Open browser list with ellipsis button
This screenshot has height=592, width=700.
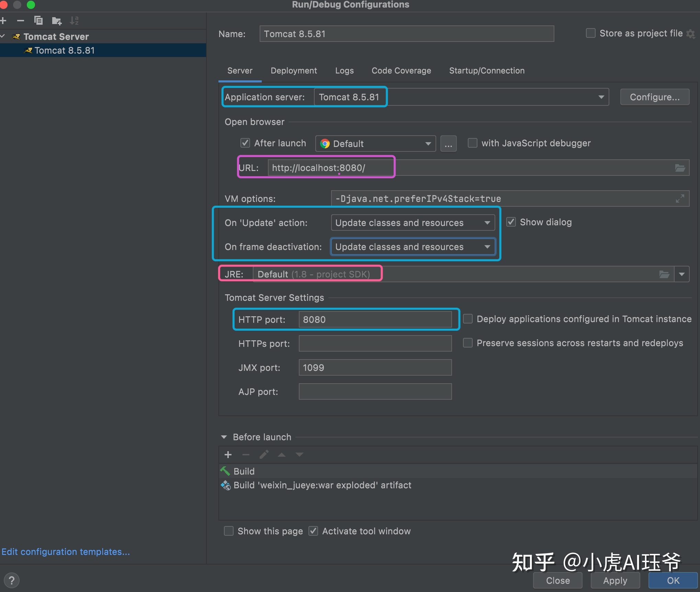click(449, 144)
